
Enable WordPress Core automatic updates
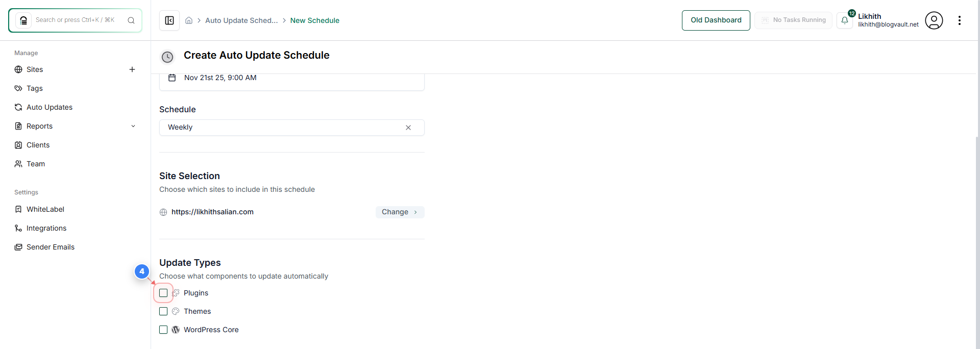163,330
